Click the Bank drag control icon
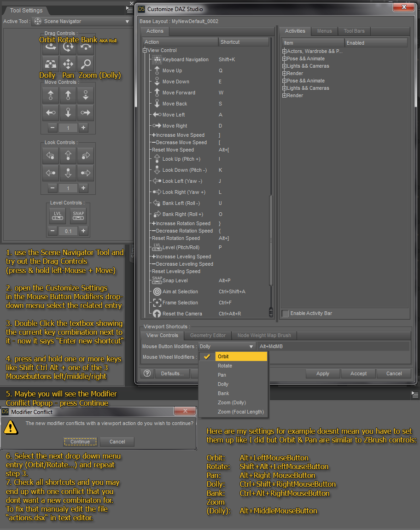 (86, 48)
